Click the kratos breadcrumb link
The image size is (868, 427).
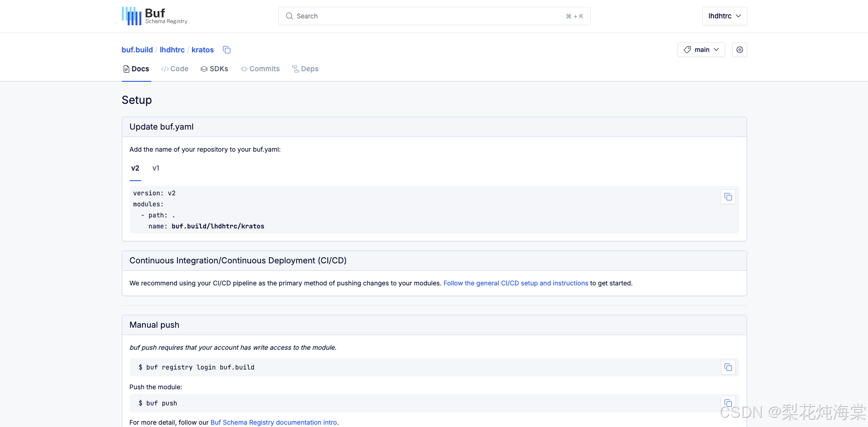coord(203,50)
